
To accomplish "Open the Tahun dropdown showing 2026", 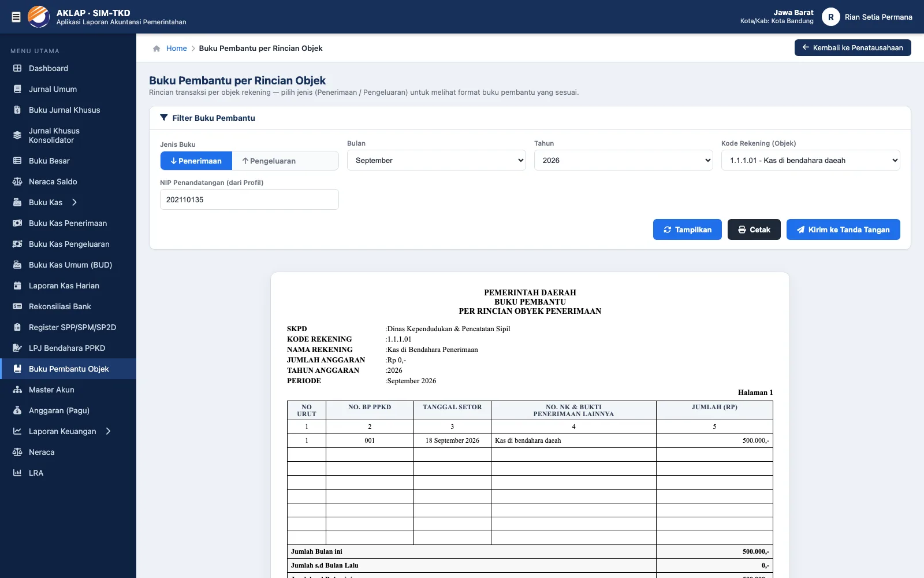I will [624, 160].
